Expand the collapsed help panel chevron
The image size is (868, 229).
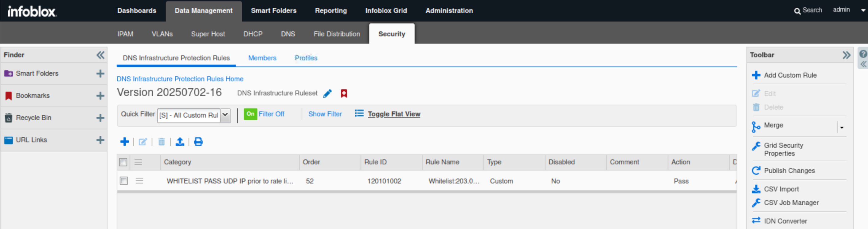click(x=863, y=64)
